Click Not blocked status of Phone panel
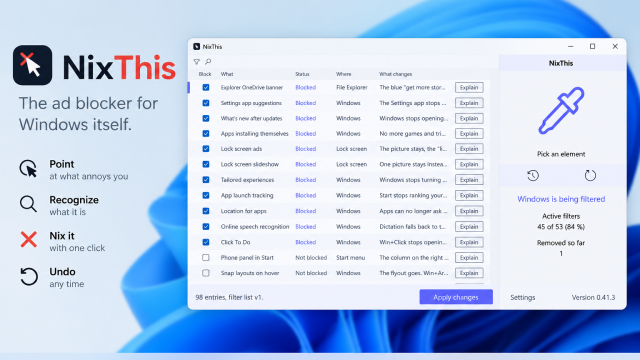This screenshot has height=360, width=640. pos(311,258)
